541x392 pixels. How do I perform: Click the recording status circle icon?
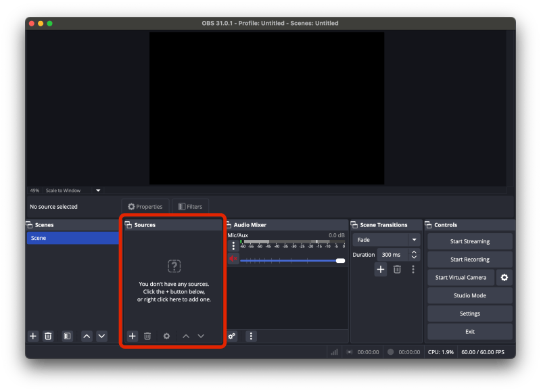[x=391, y=352]
